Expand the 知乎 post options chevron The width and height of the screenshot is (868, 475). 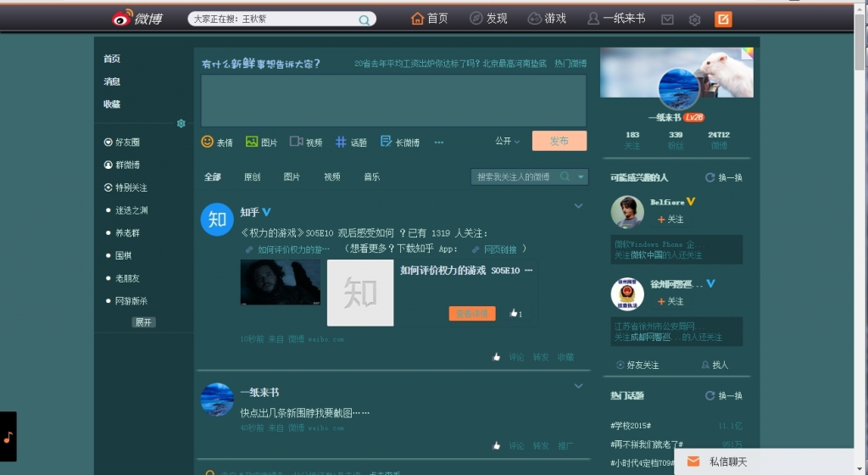(578, 206)
